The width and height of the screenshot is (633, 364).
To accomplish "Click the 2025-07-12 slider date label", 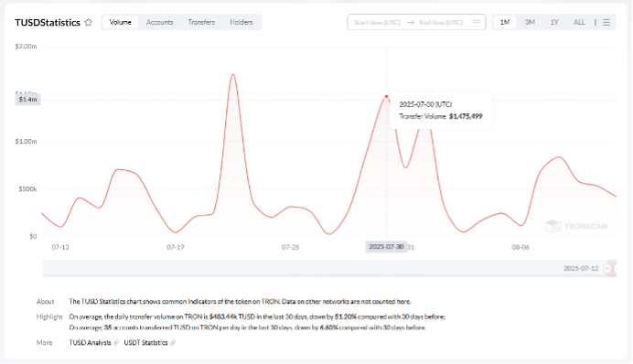I will pos(581,268).
